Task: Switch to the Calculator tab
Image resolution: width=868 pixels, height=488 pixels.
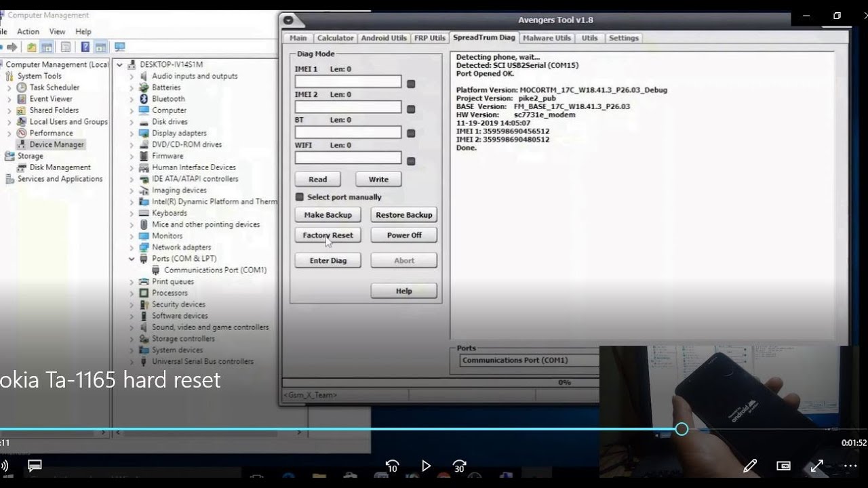Action: [335, 38]
